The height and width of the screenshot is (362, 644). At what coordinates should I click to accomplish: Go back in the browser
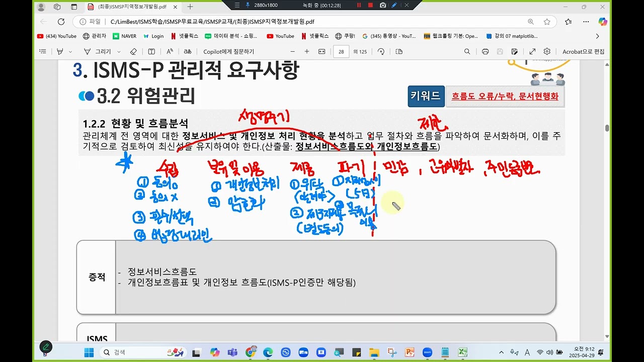click(43, 22)
